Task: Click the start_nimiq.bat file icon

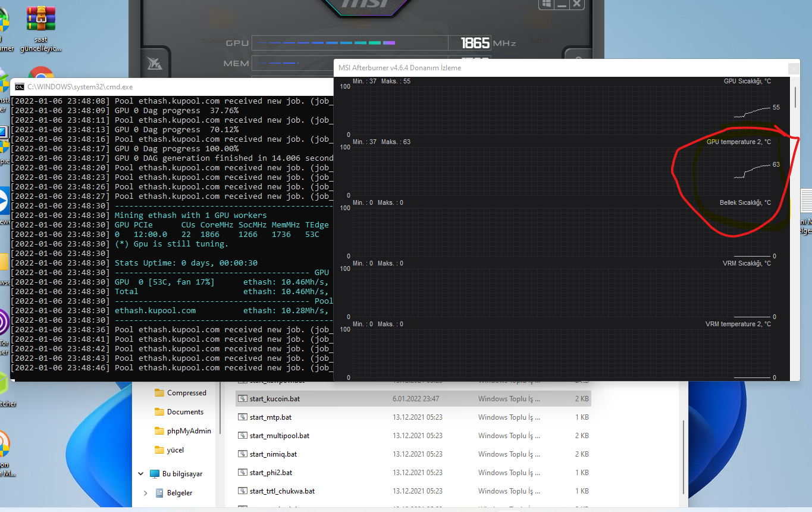Action: coord(242,454)
